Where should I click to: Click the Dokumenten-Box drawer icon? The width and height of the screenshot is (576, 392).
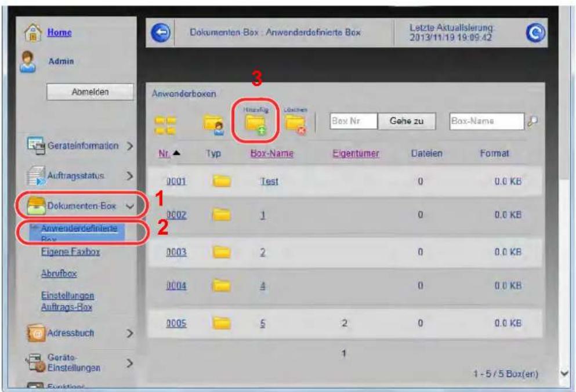36,206
